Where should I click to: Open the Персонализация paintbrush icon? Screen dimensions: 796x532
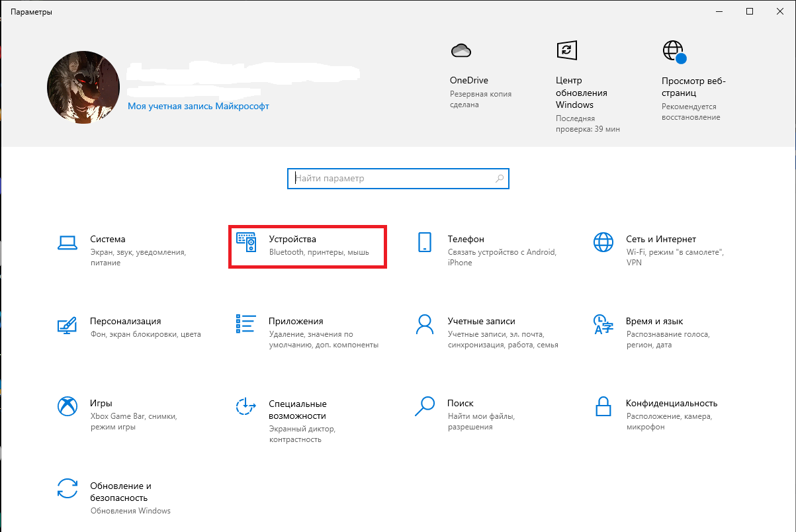(67, 325)
